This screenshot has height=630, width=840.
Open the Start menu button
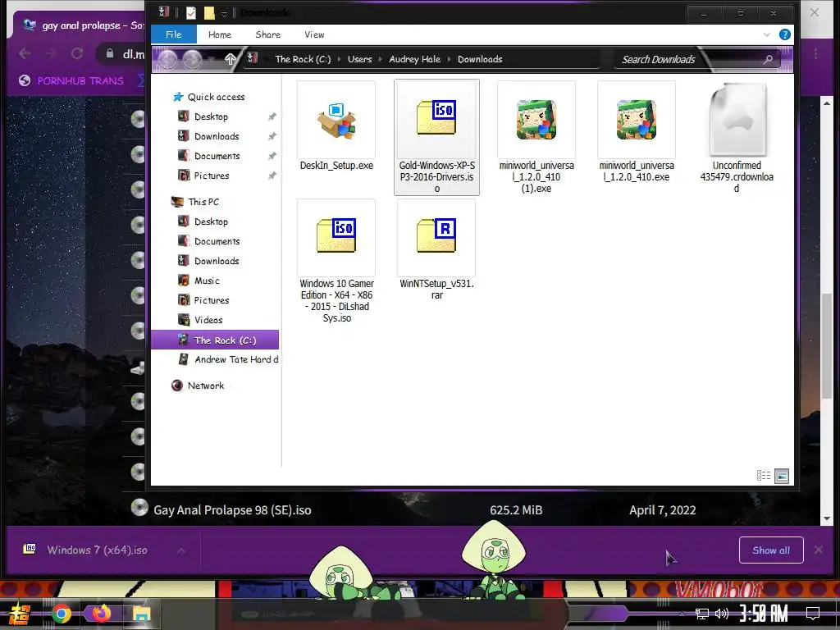click(18, 614)
